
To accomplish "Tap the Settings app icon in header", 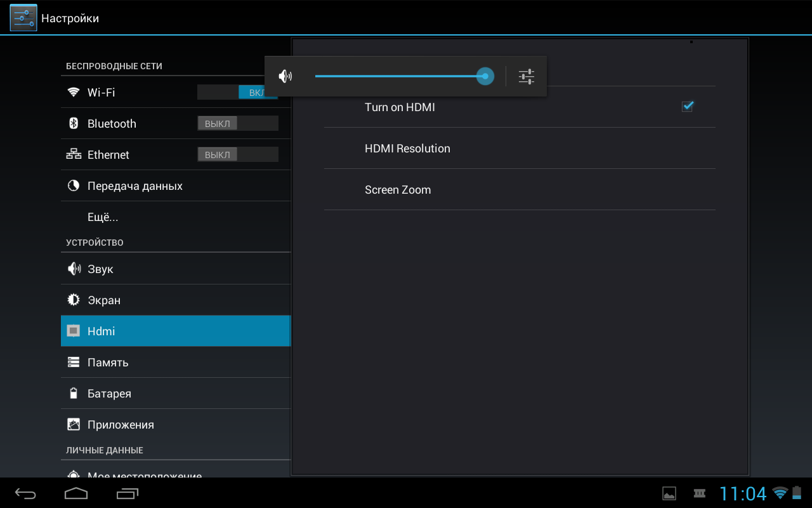I will point(23,18).
